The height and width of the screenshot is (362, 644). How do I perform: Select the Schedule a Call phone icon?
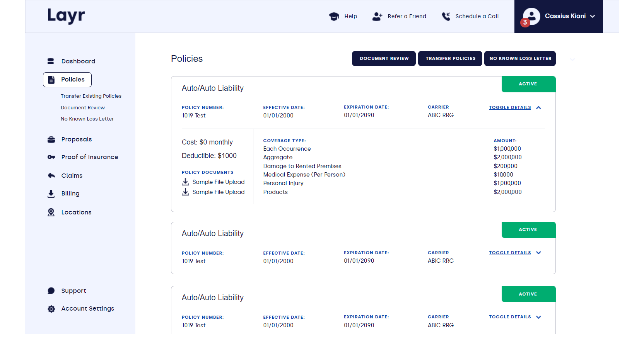[x=446, y=16]
